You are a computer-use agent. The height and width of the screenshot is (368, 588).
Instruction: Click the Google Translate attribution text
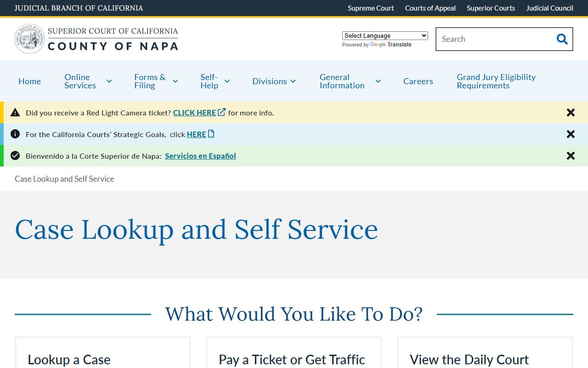(377, 45)
